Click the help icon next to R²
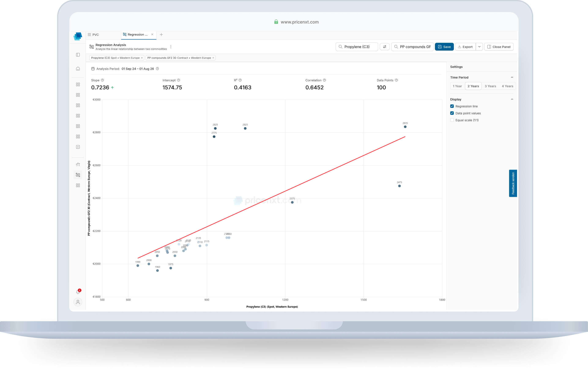 click(240, 80)
